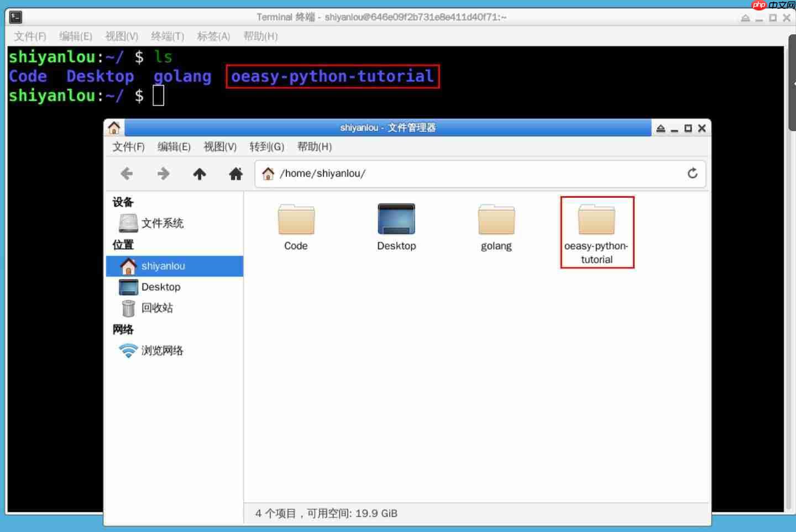Select shiyanlou in the sidebar
Screen dimensions: 796x532
coord(163,266)
